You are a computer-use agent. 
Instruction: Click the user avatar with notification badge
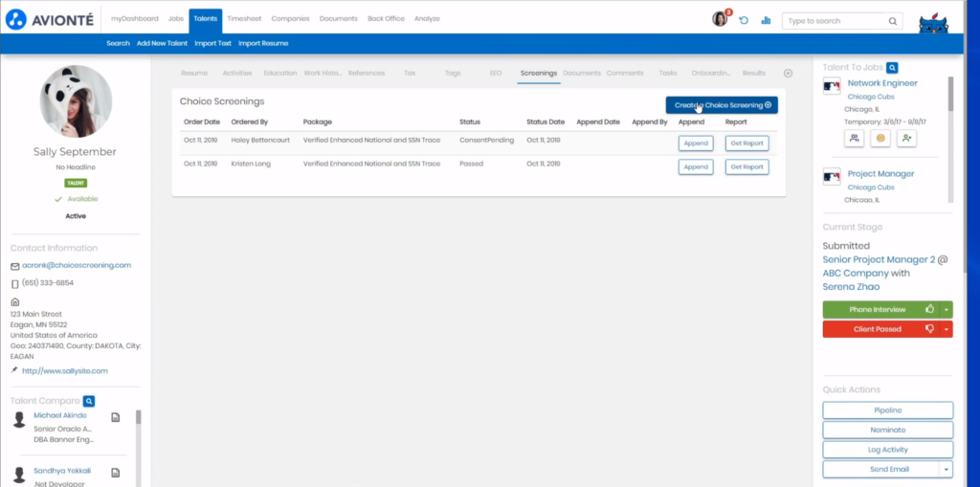[720, 19]
